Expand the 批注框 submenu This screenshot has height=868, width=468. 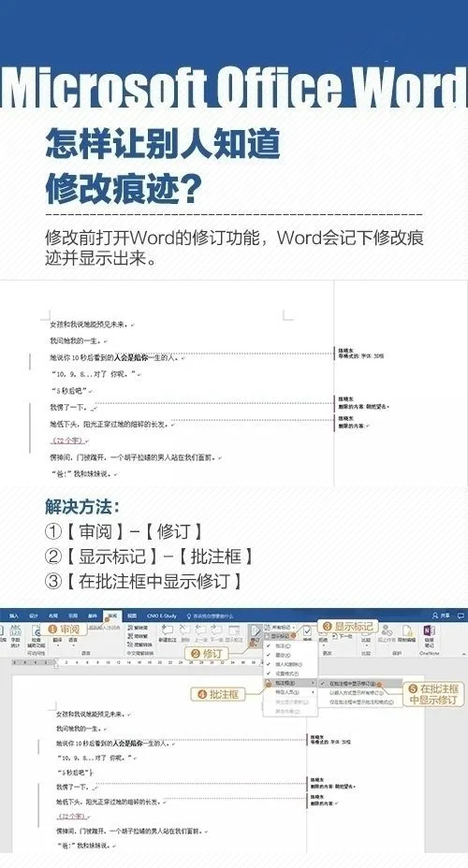coord(290,683)
